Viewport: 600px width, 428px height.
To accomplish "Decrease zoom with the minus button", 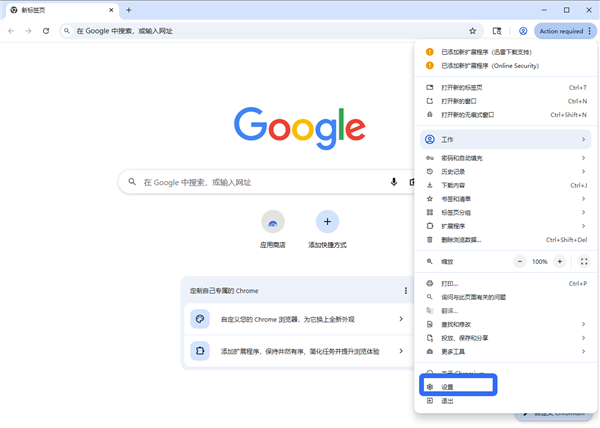I will tap(519, 262).
